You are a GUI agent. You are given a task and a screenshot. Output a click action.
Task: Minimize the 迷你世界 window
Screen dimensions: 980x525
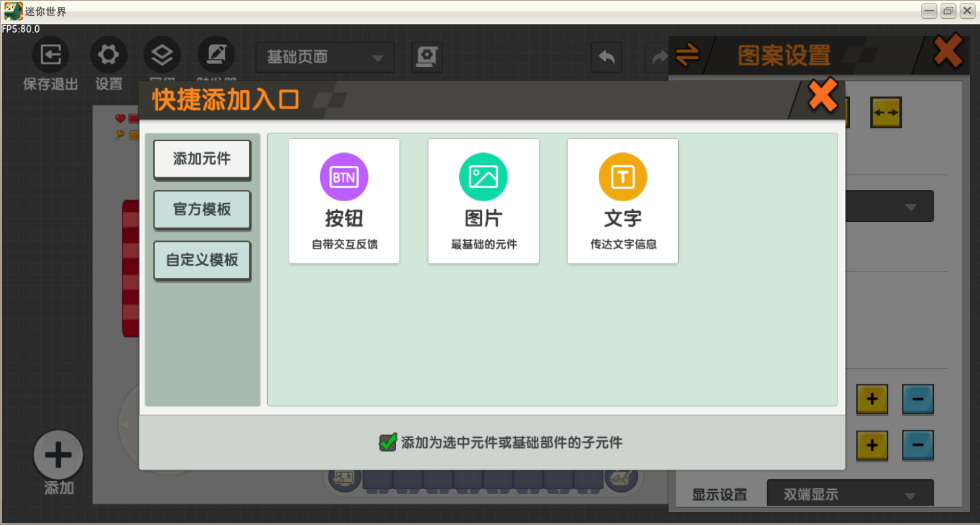929,11
